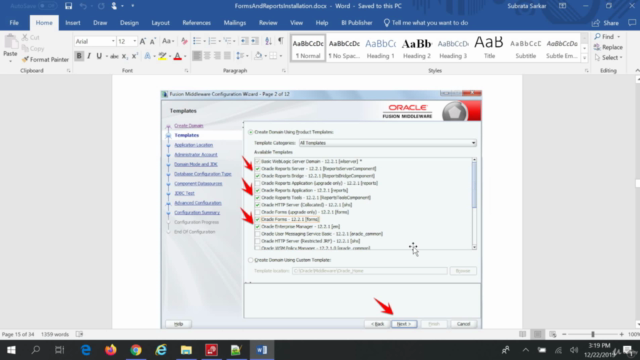Apply subscript formatting

click(124, 56)
